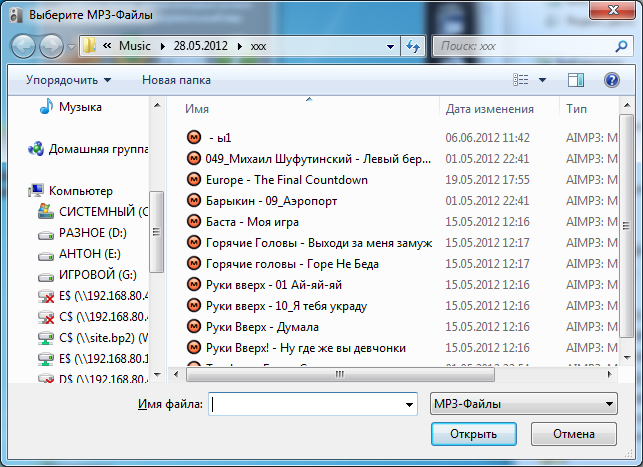The image size is (643, 467).
Task: Select Компьютер in navigation pane
Action: (81, 191)
